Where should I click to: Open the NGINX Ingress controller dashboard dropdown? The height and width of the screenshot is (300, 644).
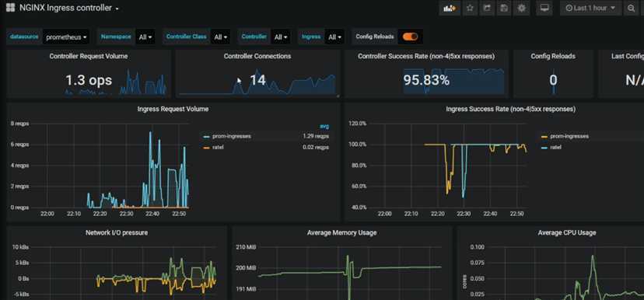coord(69,9)
